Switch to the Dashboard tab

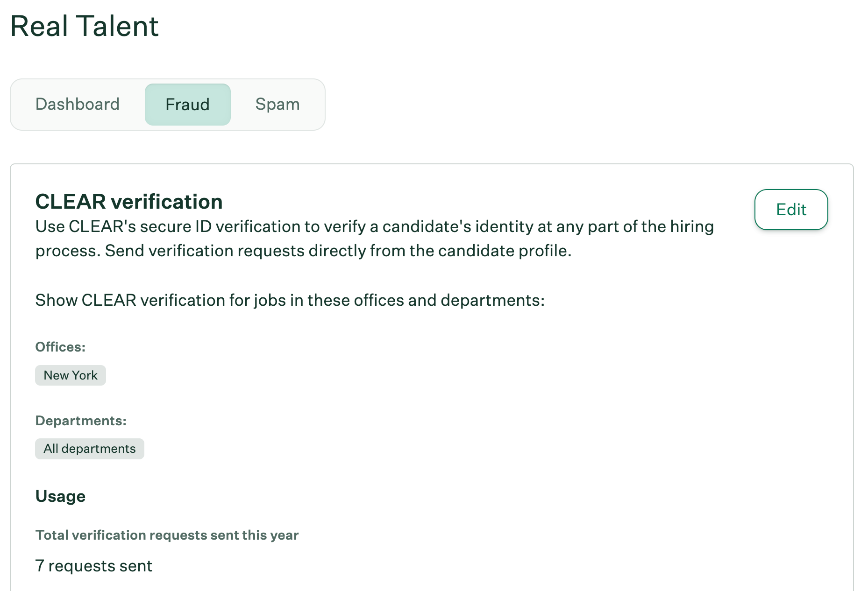pos(78,104)
